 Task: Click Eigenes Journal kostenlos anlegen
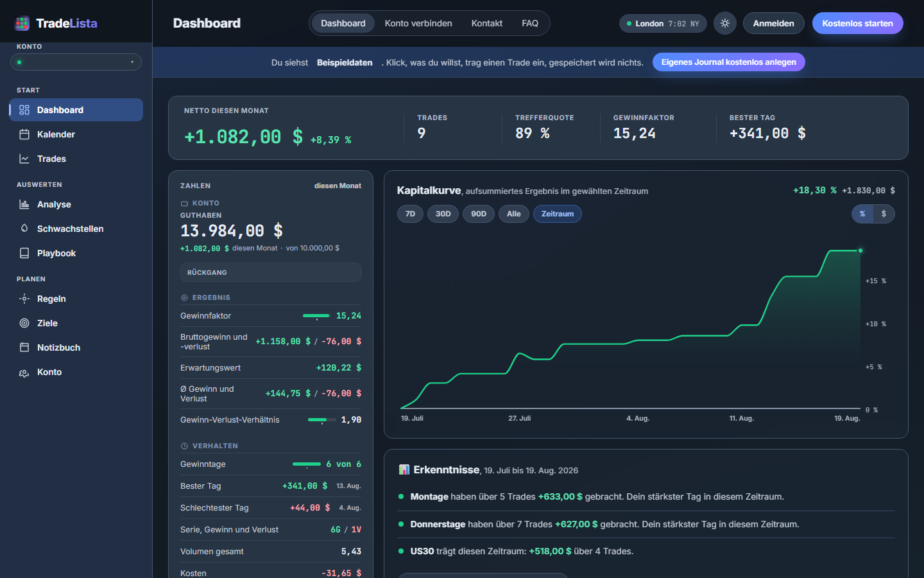coord(728,62)
